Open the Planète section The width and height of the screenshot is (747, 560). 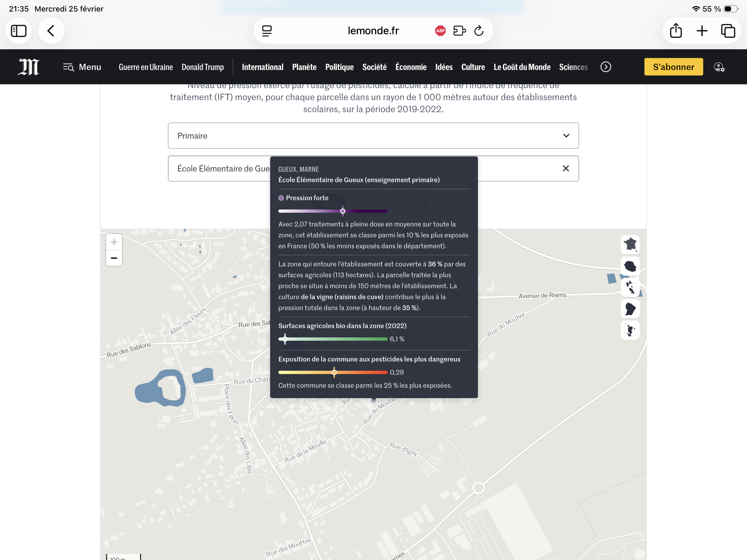[304, 67]
